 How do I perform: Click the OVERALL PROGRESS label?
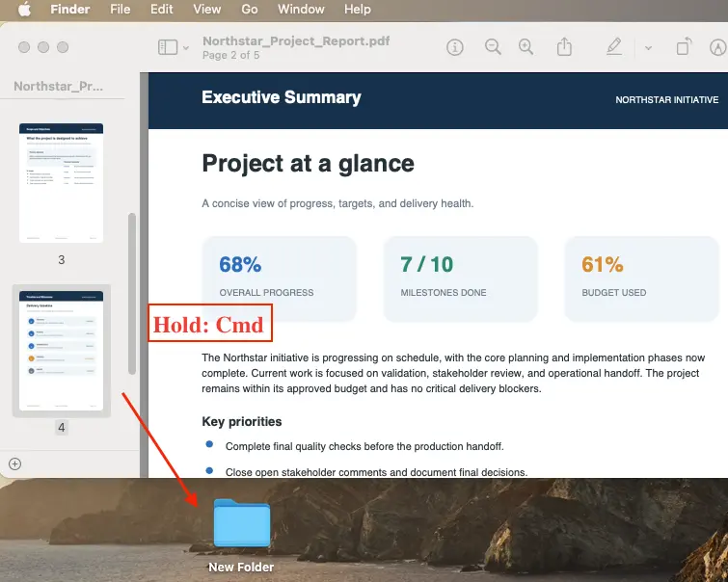(x=266, y=293)
